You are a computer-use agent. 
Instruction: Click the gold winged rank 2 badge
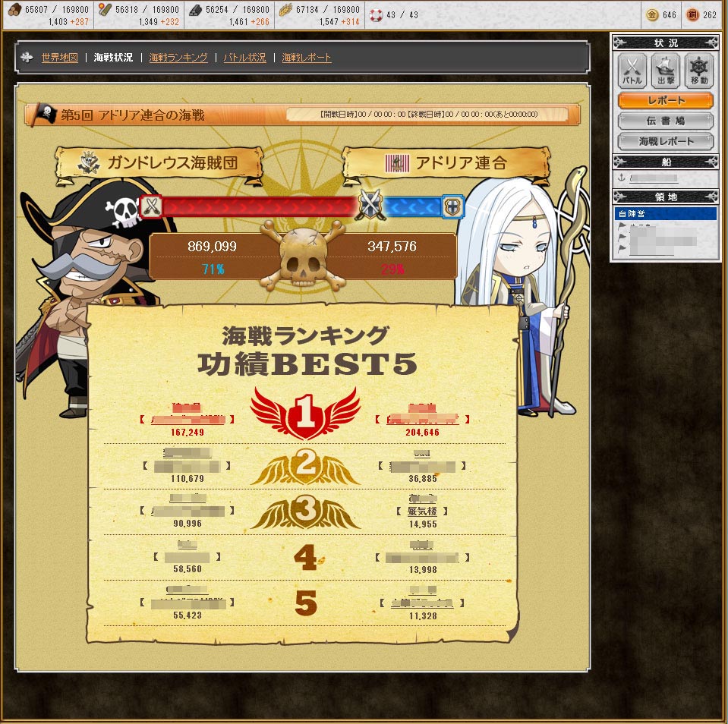click(305, 467)
